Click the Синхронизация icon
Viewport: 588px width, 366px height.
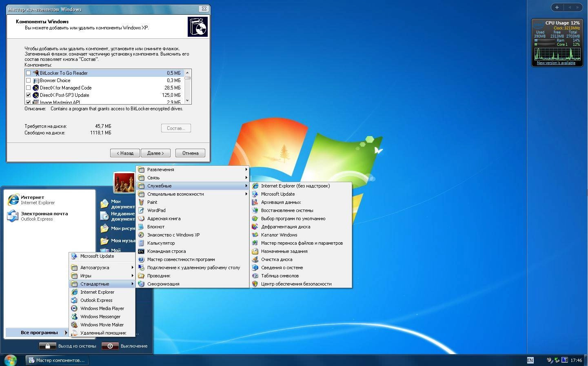point(141,284)
